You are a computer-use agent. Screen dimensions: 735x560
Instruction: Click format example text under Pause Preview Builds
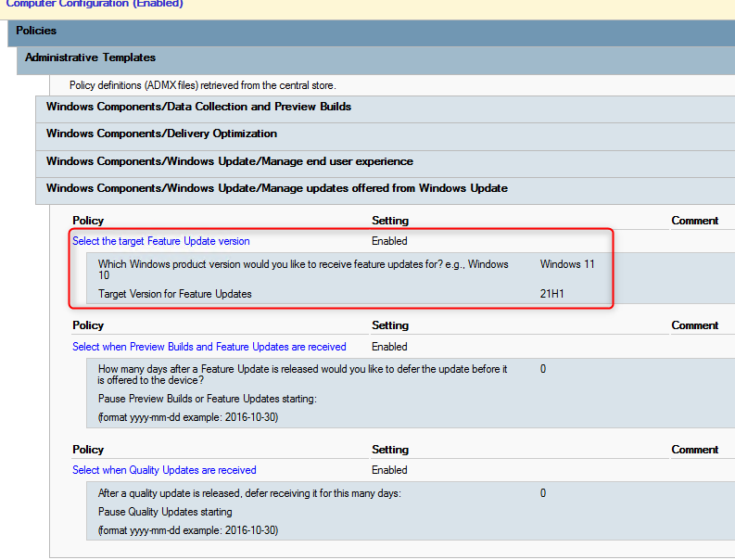pos(188,417)
